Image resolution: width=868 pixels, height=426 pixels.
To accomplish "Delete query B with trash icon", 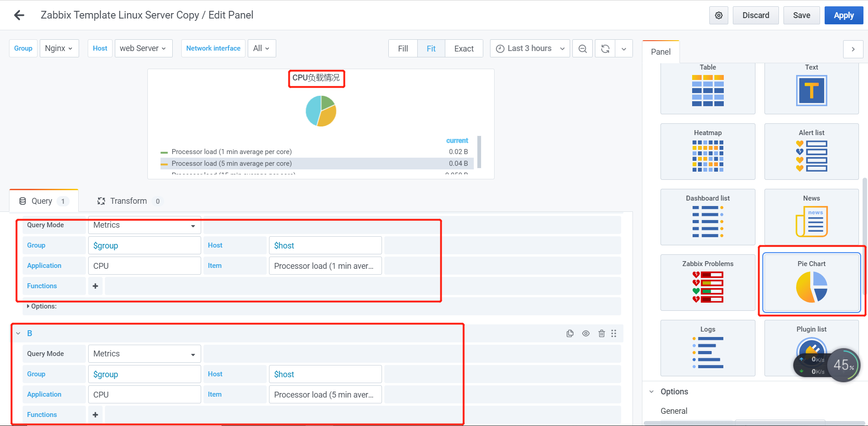I will [602, 333].
